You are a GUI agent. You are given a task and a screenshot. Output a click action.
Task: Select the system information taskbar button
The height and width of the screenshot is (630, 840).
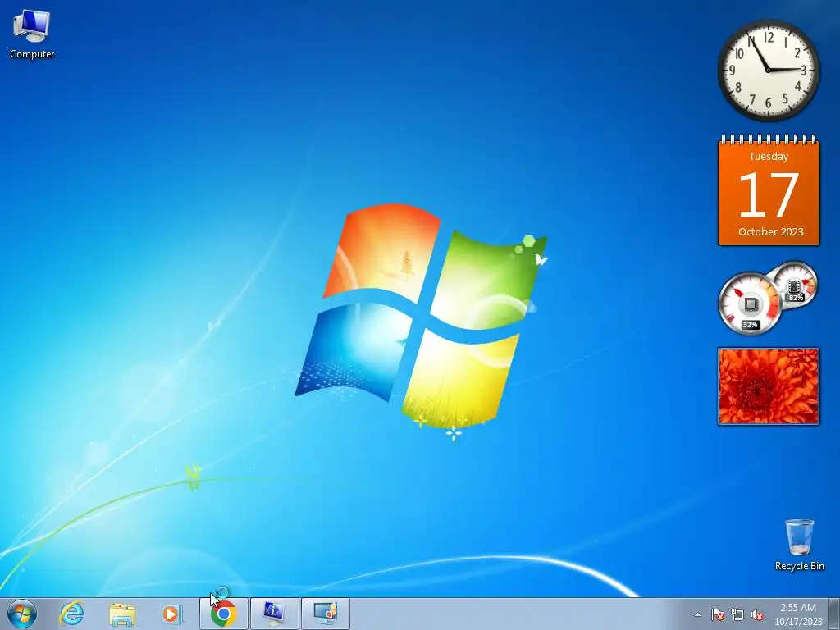point(274,614)
